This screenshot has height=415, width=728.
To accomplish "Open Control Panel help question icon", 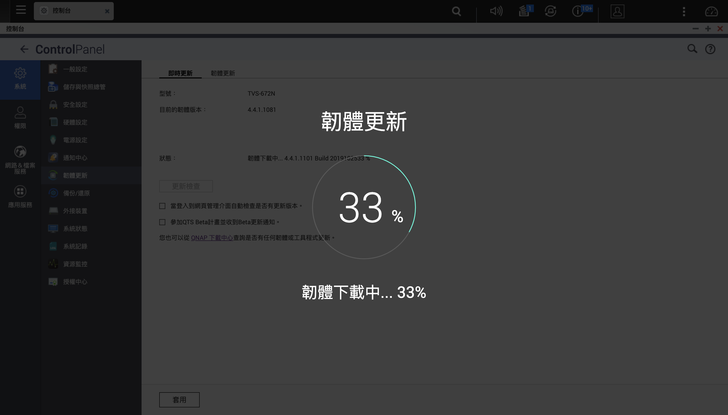I will 710,49.
